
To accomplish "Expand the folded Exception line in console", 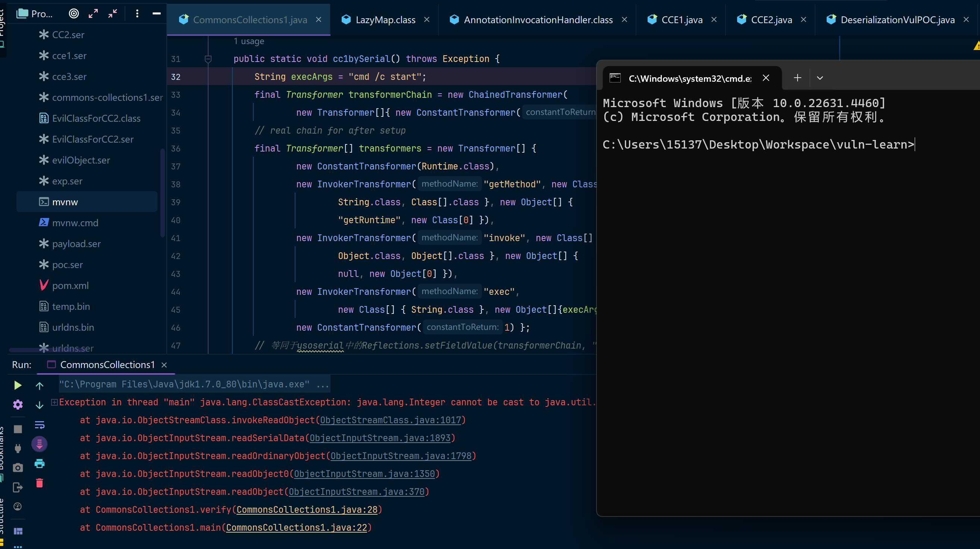I will click(54, 402).
